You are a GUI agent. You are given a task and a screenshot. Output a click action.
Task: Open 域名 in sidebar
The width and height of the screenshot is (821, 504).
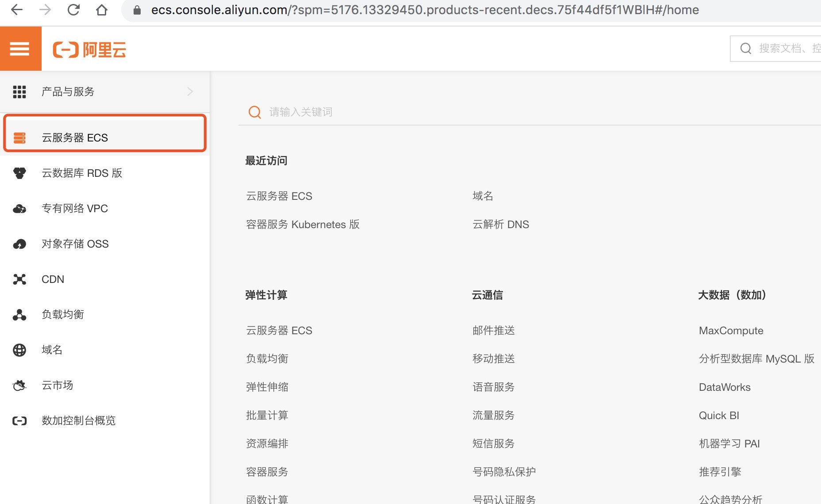tap(105, 350)
